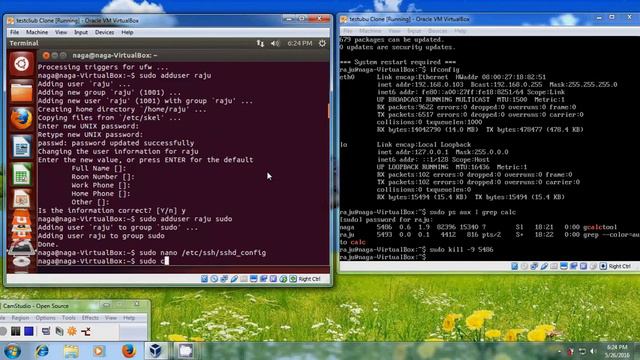Click hard disk indicator in testclub VM status bar
This screenshot has height=360, width=640.
(204, 279)
